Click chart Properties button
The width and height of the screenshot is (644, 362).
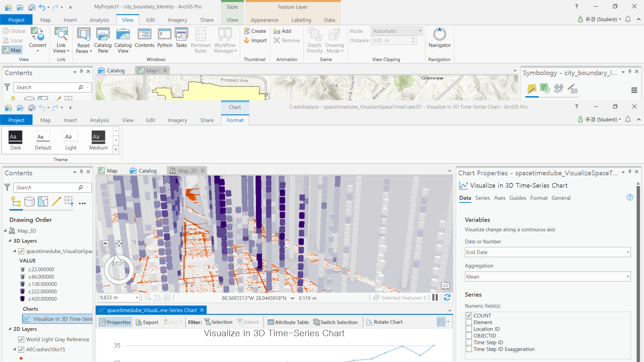(115, 322)
